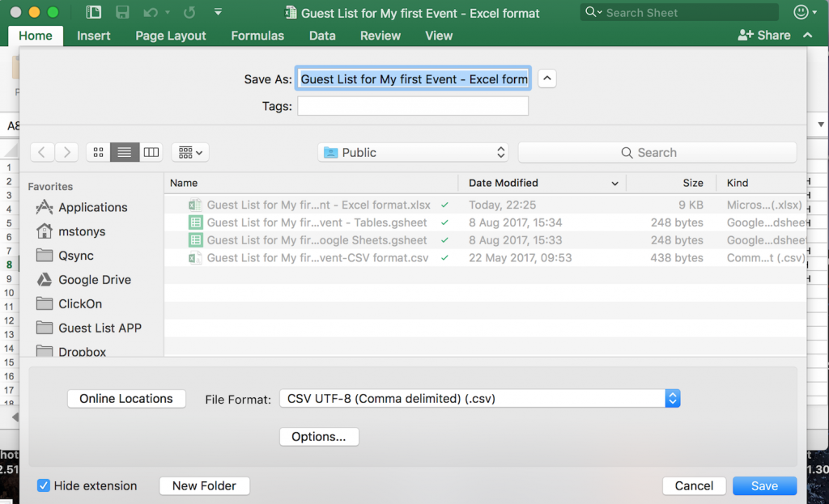Toggle the Hide extension checkbox

(44, 485)
